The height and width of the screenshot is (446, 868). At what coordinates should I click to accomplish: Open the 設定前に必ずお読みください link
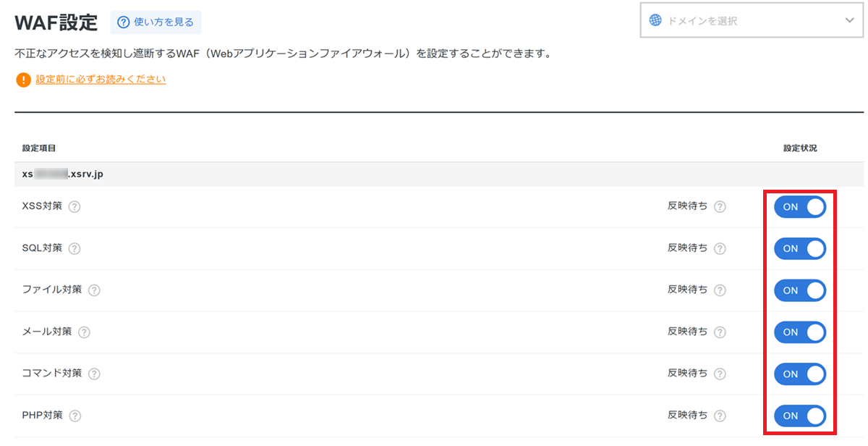(x=101, y=80)
